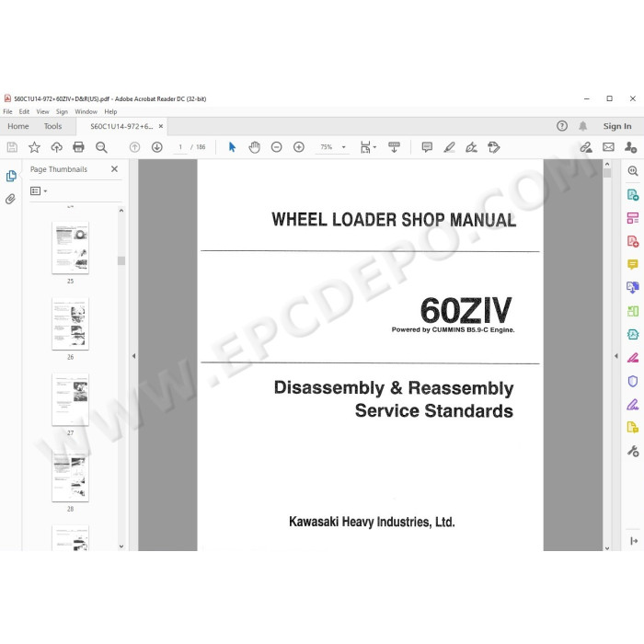Print the document
Screen dimensions: 644x644
pos(78,147)
